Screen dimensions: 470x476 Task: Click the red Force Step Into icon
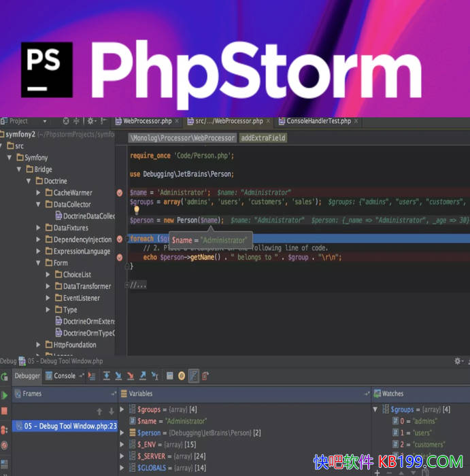click(x=131, y=376)
